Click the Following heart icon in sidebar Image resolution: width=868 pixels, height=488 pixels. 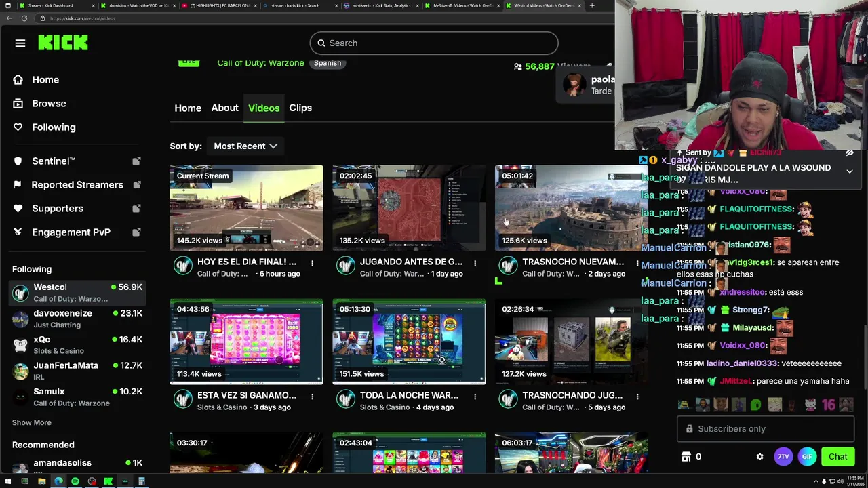(18, 127)
